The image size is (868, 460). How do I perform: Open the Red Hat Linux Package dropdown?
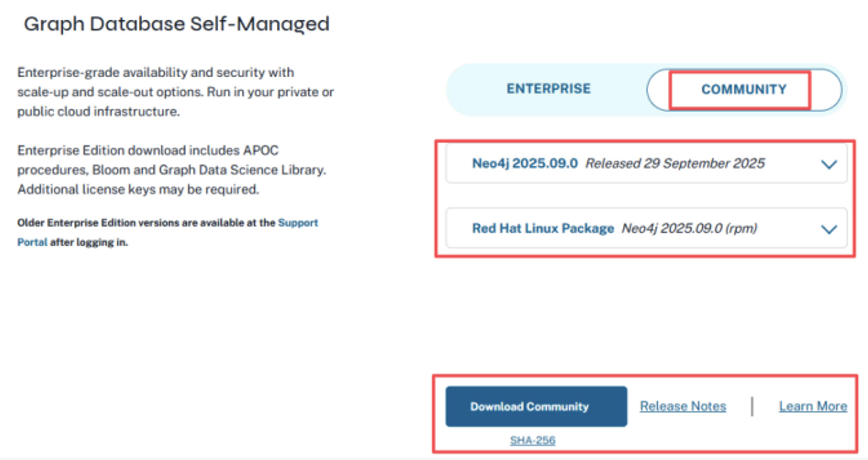pos(646,228)
